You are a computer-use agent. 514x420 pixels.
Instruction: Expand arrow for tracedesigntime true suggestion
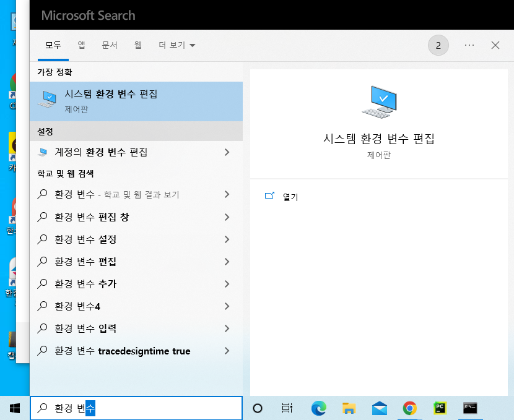227,351
